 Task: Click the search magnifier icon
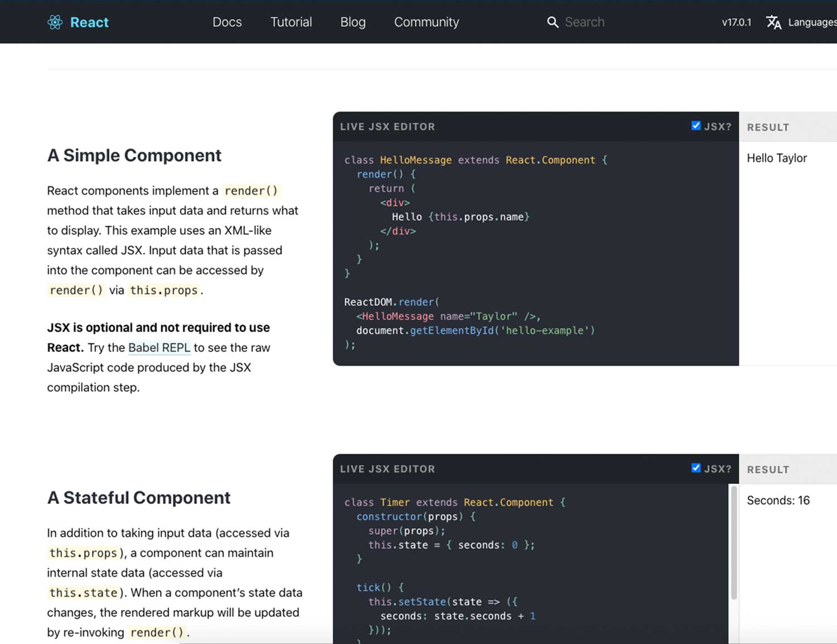point(552,22)
